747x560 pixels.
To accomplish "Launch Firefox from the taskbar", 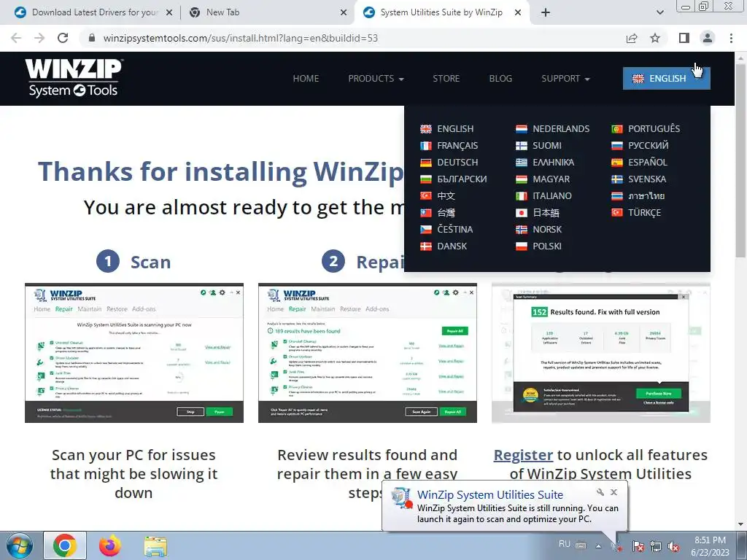I will pos(110,545).
